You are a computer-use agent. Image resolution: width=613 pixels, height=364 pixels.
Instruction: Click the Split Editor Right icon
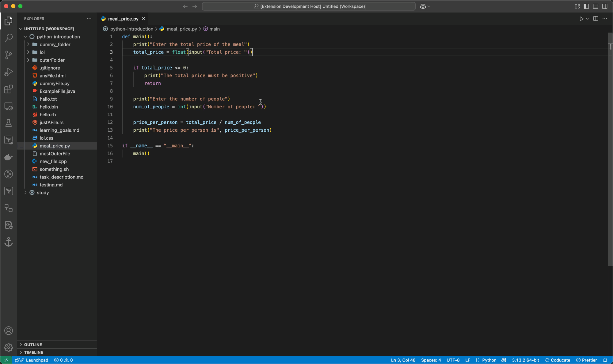(596, 19)
